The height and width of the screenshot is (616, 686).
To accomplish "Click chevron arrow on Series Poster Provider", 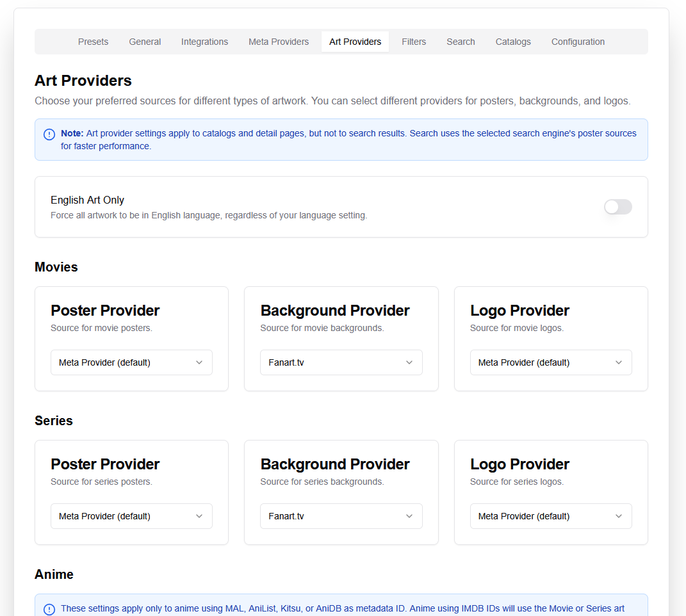I will pyautogui.click(x=199, y=516).
